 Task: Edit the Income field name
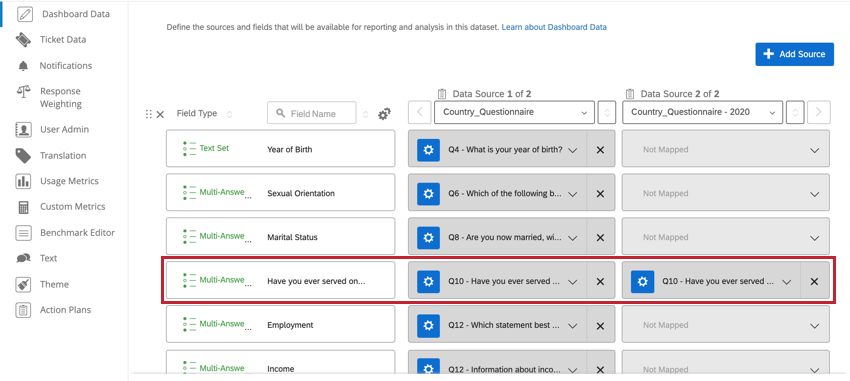(281, 369)
